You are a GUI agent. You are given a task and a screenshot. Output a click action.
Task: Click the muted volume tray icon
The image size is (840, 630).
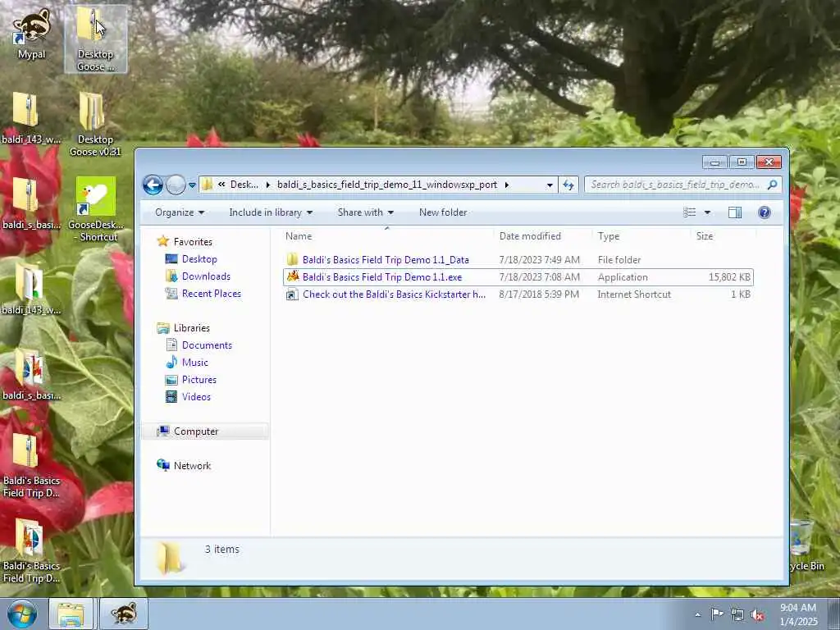click(x=757, y=614)
